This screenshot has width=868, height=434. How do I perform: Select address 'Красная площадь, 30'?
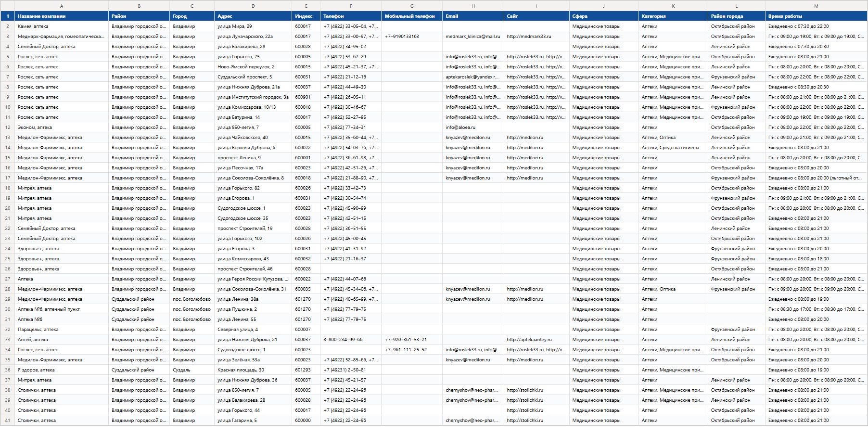253,370
